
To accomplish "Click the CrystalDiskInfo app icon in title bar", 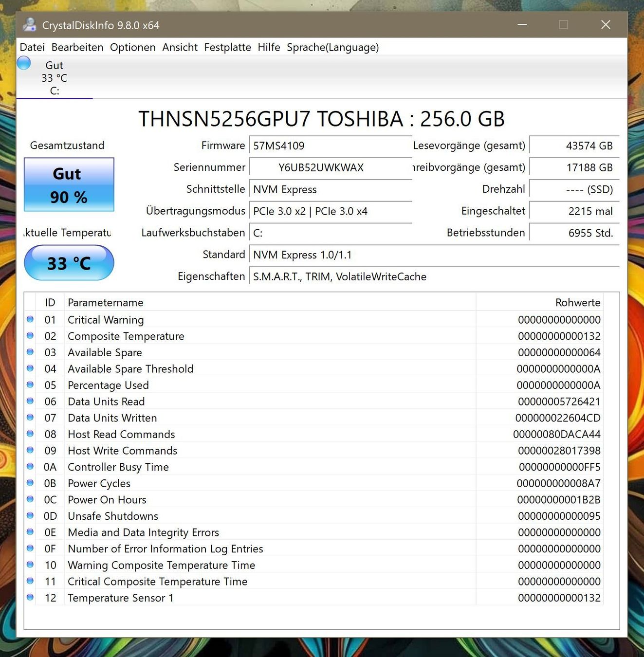I will [x=30, y=25].
